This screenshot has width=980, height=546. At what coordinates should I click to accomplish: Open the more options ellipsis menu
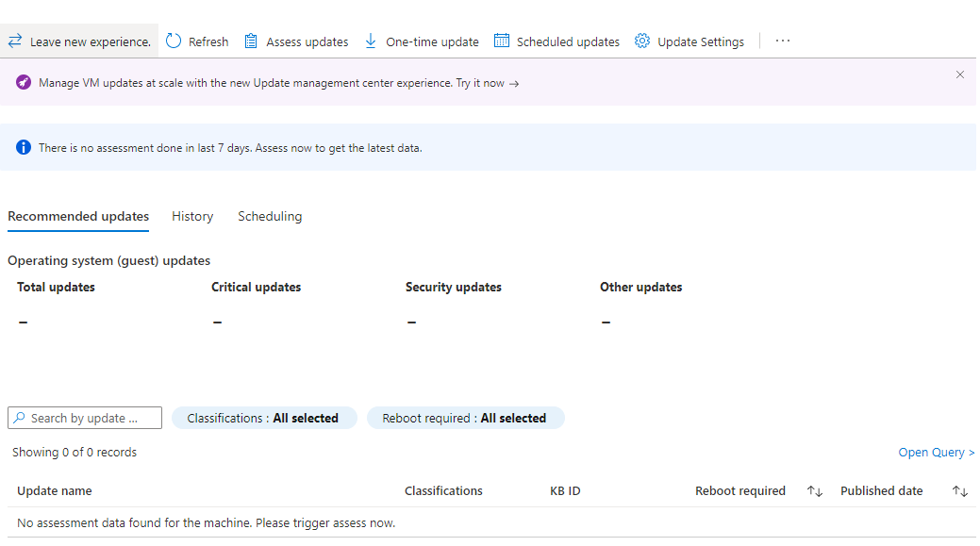coord(783,41)
